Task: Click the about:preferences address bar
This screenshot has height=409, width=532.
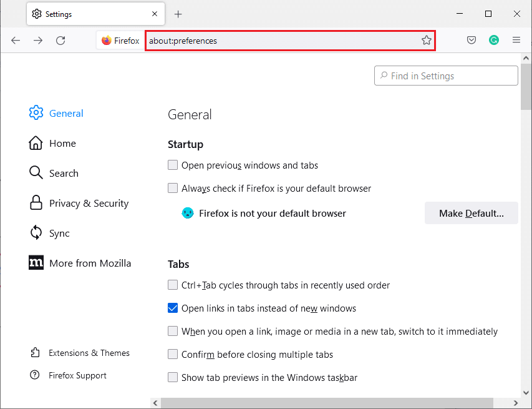Action: 291,41
